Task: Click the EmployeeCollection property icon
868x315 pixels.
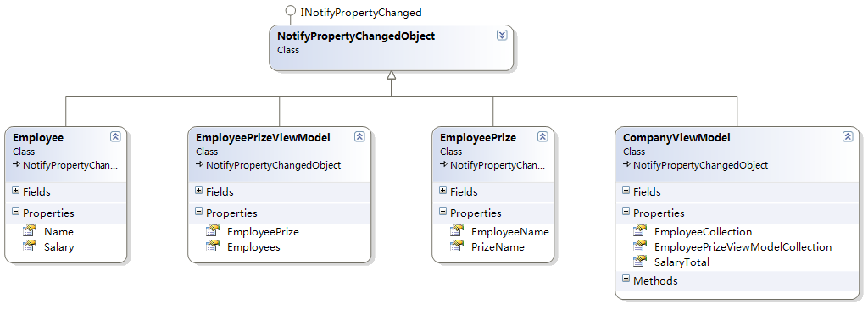Action: (x=641, y=231)
